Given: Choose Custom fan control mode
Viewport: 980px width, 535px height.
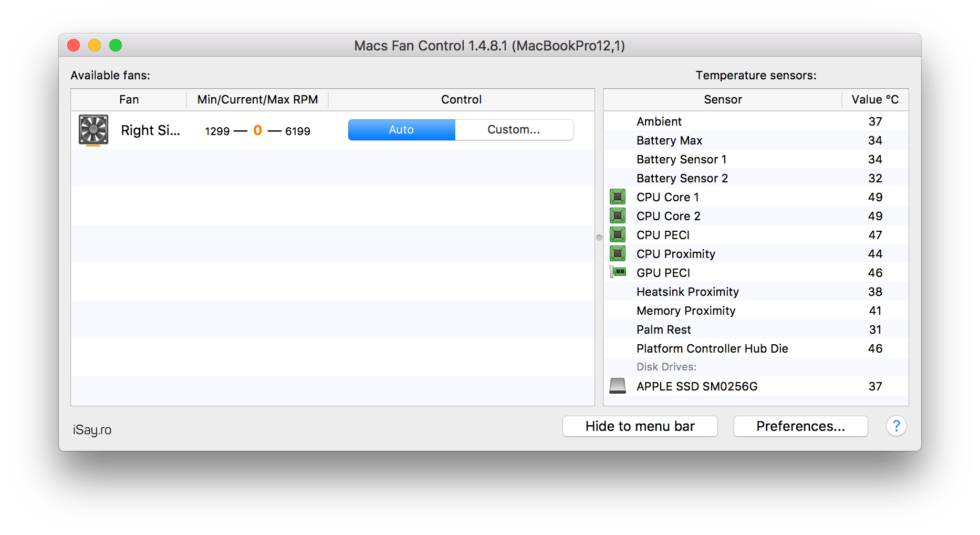Looking at the screenshot, I should tap(514, 130).
